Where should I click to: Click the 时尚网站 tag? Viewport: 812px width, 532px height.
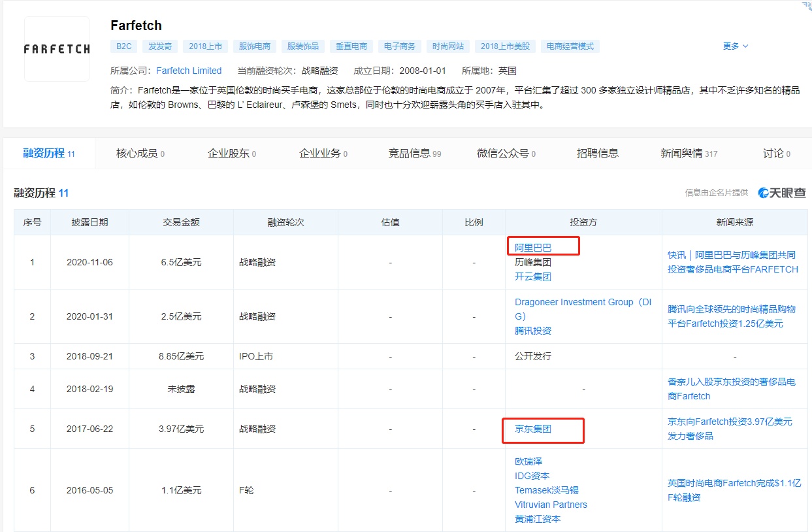pos(448,46)
